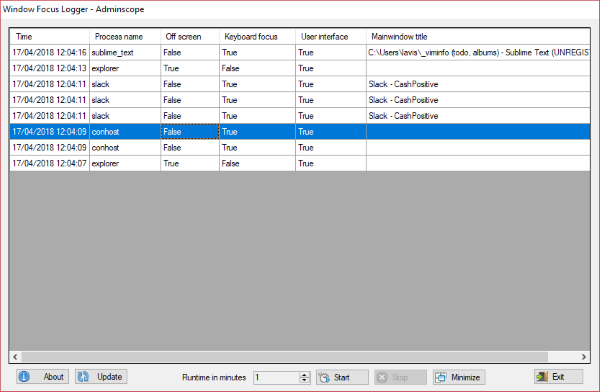Sort by Time column header
Image resolution: width=600 pixels, height=392 pixels.
coord(49,36)
